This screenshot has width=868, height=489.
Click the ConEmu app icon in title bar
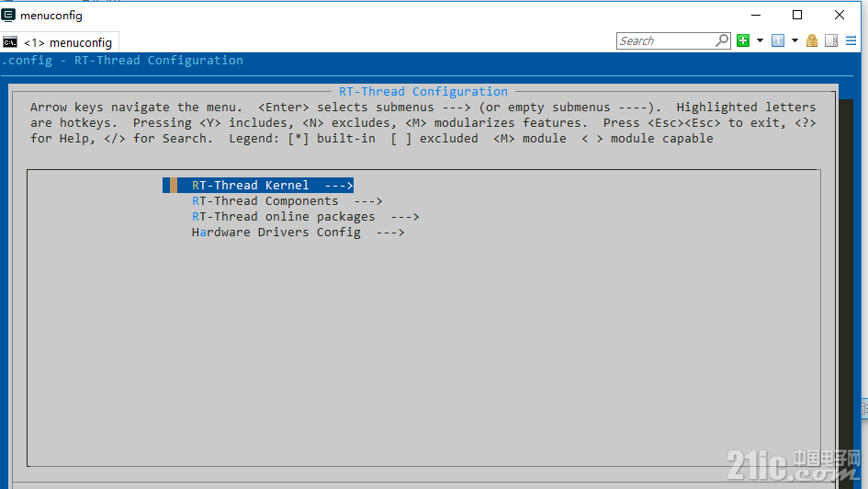(8, 15)
